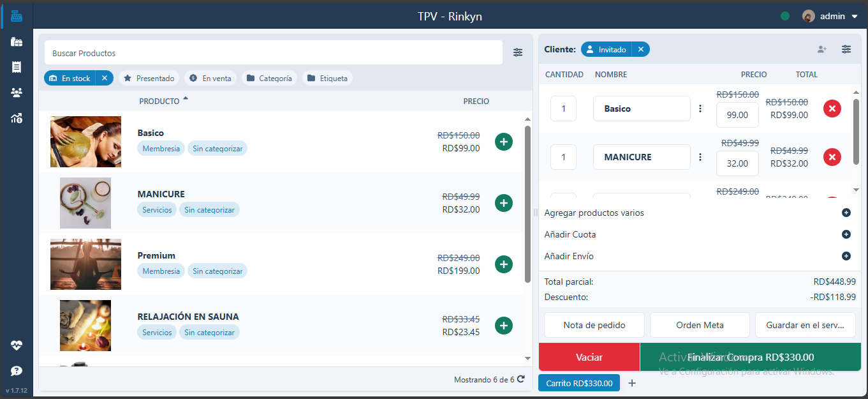Remove the En stock filter
Viewport: 868px width, 399px height.
click(105, 78)
